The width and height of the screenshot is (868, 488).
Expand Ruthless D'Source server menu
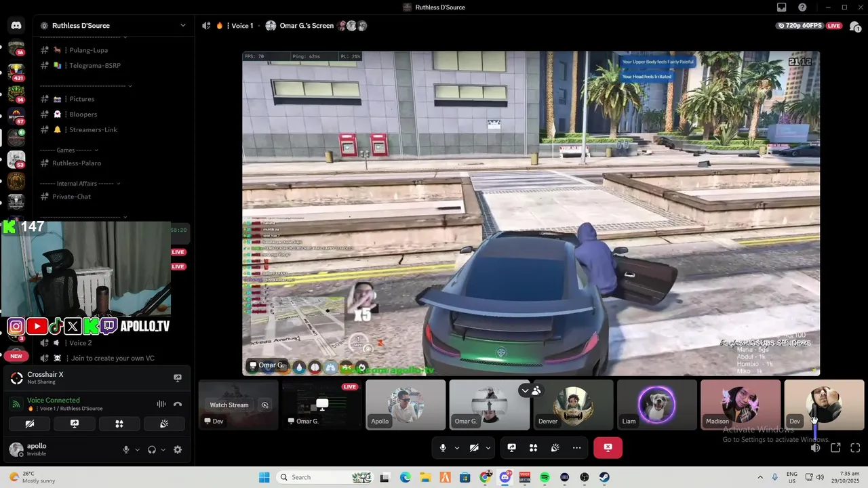pos(182,26)
